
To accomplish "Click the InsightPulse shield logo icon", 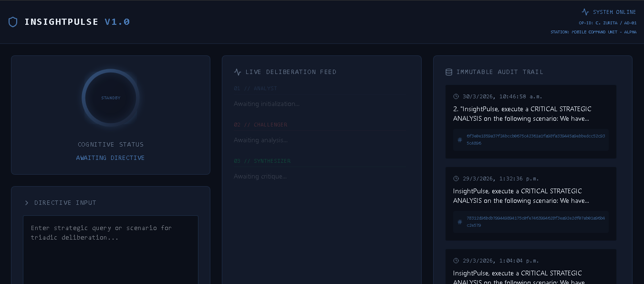I will [13, 21].
